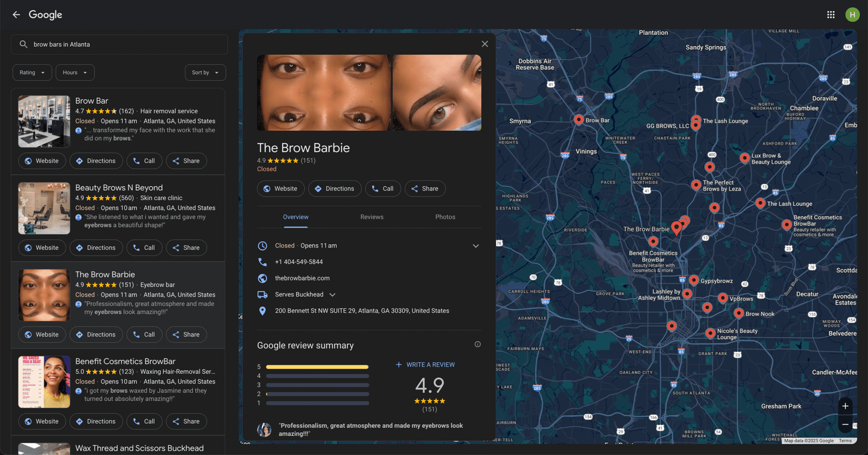Click Website button in Brow Barbie details
868x455 pixels.
[280, 188]
